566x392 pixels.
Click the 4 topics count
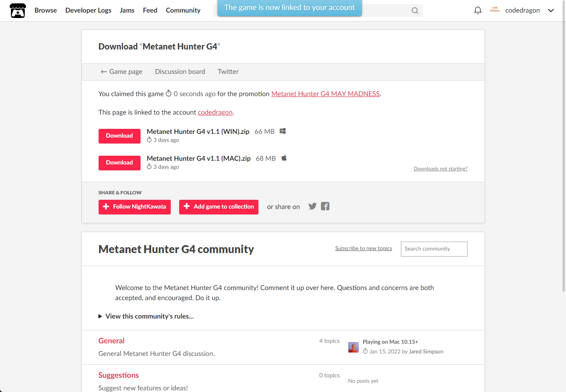click(x=329, y=341)
